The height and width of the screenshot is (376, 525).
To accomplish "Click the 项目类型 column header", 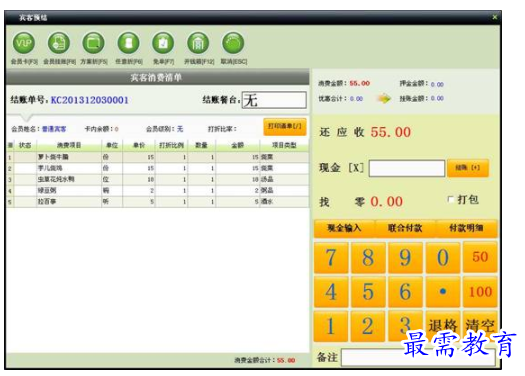I will tap(284, 145).
